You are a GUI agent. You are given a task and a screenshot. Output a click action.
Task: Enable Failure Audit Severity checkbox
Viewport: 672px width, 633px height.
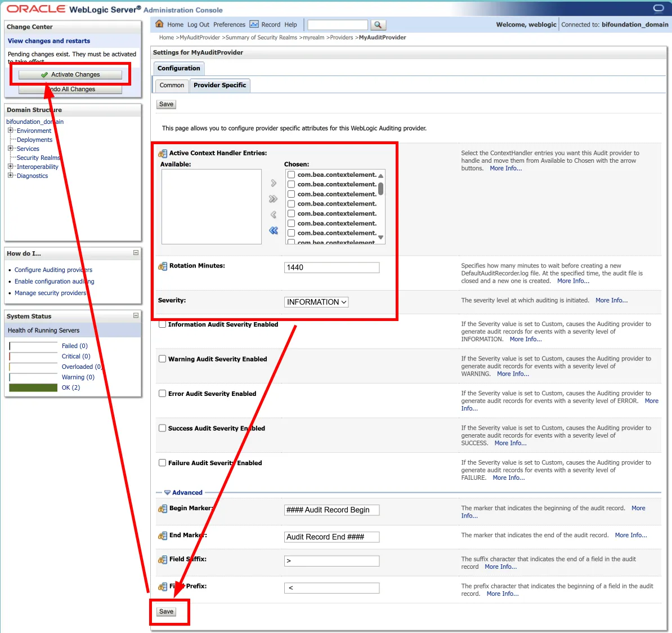(x=163, y=463)
